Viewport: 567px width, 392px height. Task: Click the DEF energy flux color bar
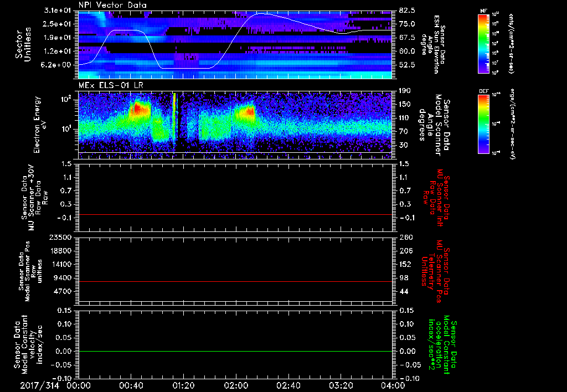pyautogui.click(x=484, y=123)
